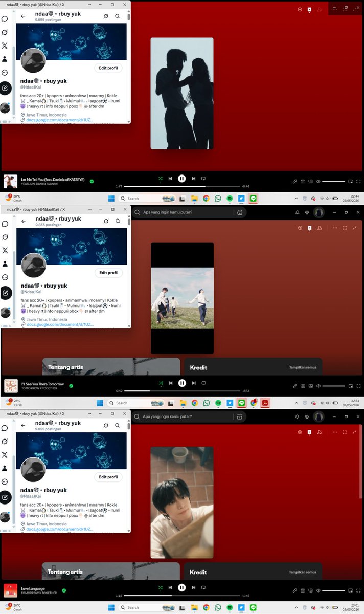
Task: Show hidden tray icons on 22:53 taskbar
Action: pyautogui.click(x=296, y=403)
